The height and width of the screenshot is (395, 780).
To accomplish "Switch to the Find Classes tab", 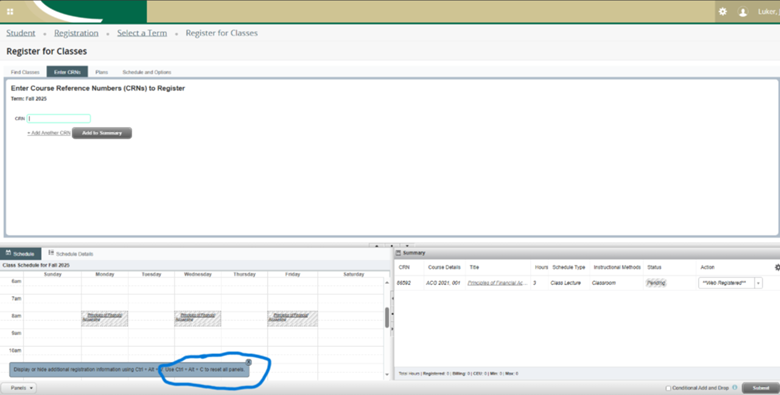I will tap(25, 72).
